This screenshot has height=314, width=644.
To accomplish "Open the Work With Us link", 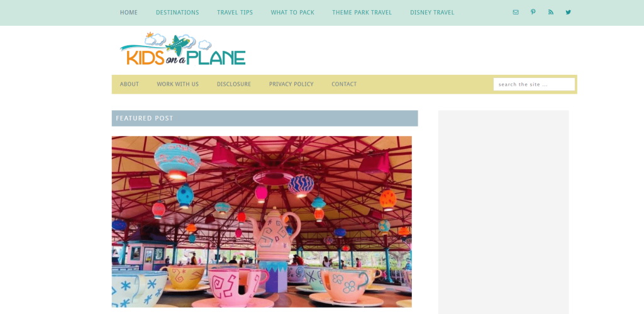I will click(178, 84).
